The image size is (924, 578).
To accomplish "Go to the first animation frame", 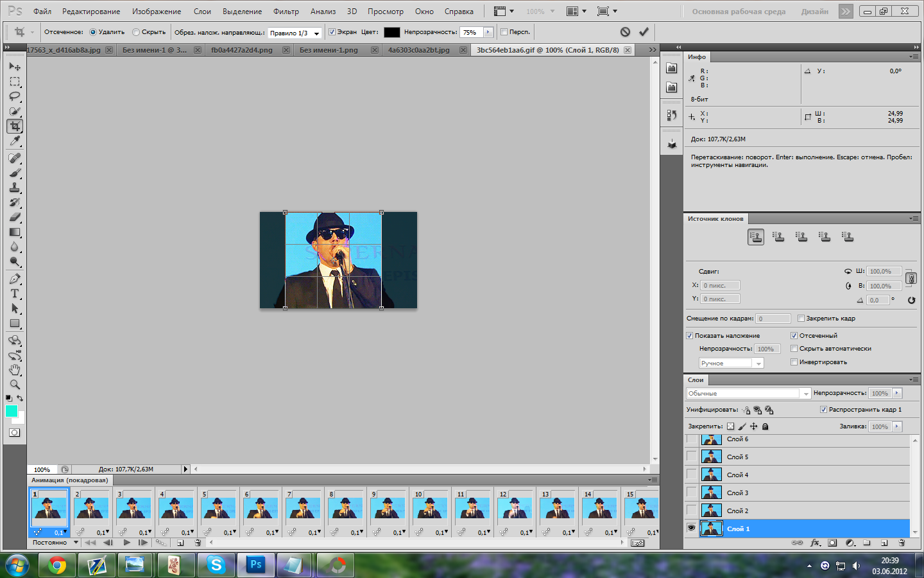I will click(x=90, y=543).
